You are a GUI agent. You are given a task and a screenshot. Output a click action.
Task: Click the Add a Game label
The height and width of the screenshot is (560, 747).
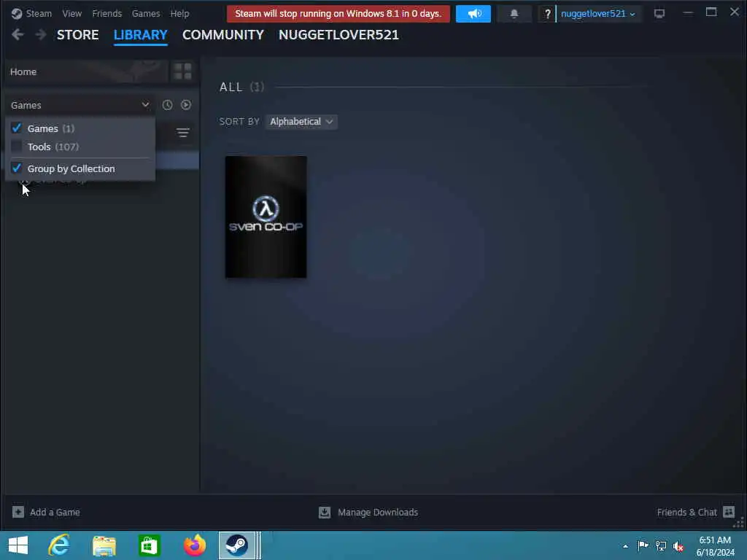55,512
